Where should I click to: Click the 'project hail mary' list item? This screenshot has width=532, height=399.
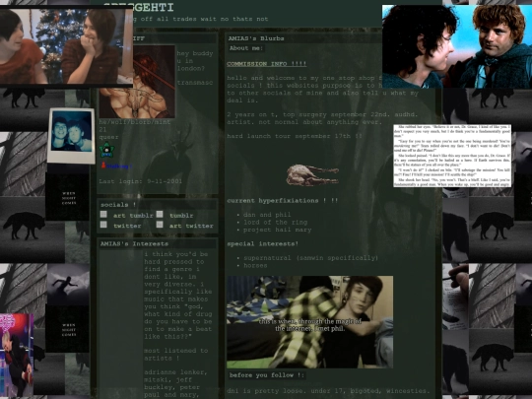tap(277, 230)
